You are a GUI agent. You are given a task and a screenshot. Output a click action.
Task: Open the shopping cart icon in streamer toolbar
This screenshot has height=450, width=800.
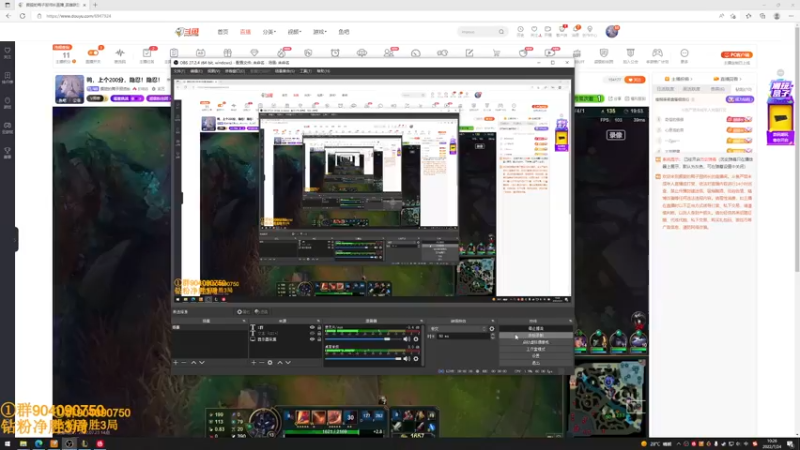pyautogui.click(x=496, y=53)
